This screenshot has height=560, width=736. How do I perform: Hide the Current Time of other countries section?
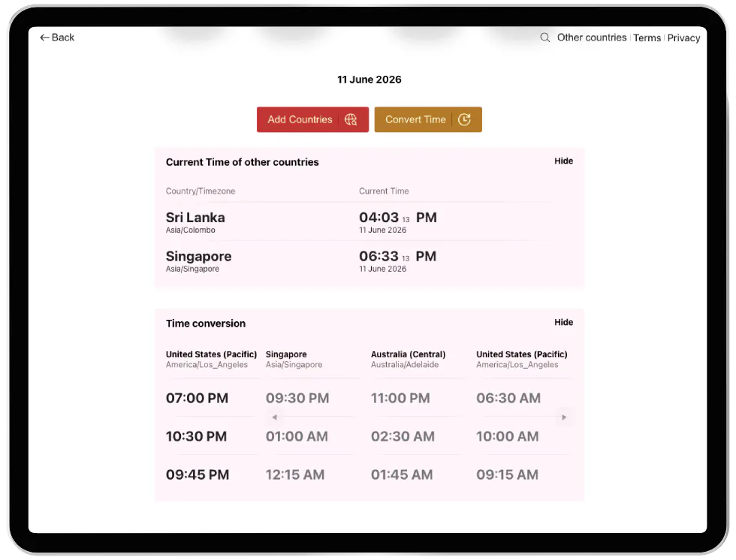tap(563, 161)
